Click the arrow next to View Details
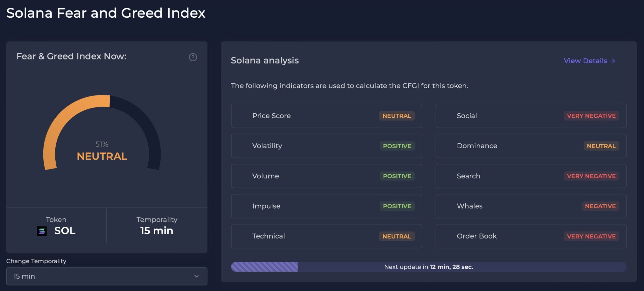The height and width of the screenshot is (291, 644). (x=613, y=61)
